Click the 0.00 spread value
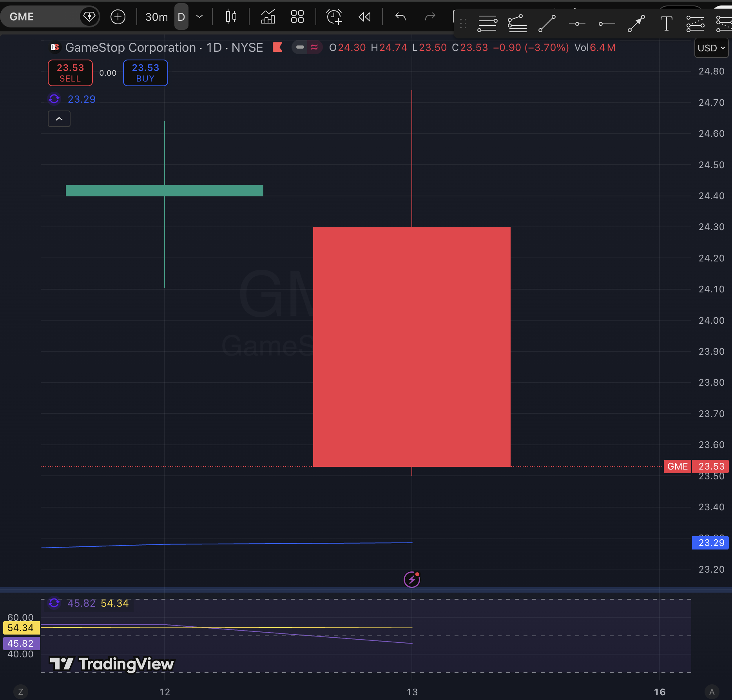732x700 pixels. click(x=108, y=73)
